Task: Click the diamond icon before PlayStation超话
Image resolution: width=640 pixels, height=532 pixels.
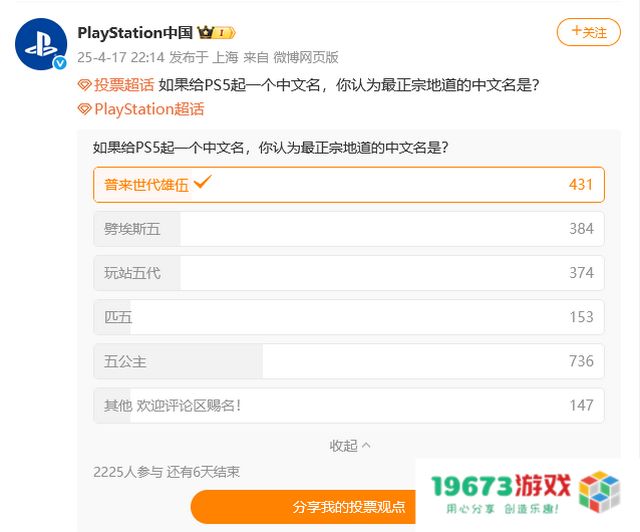Action: pos(84,109)
